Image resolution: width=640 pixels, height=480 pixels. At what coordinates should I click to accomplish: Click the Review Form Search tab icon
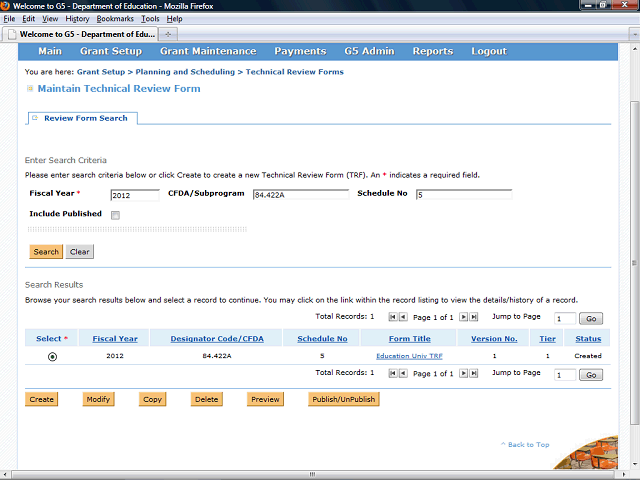(35, 118)
